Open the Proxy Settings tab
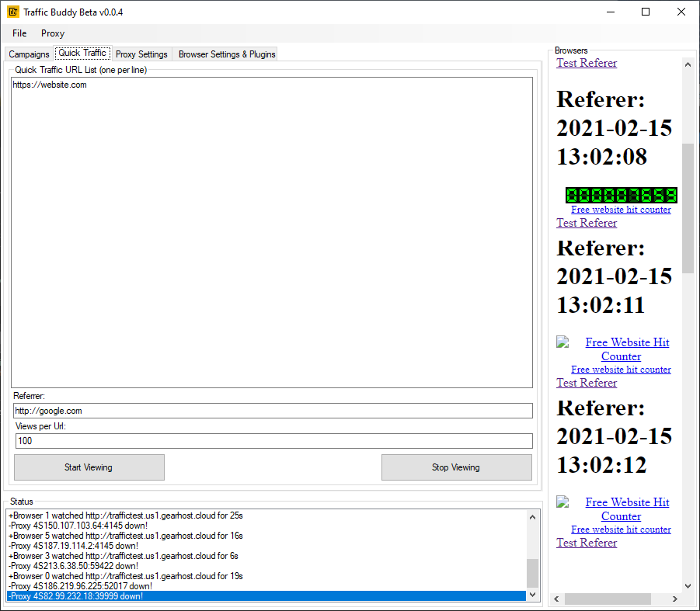700x611 pixels. [141, 54]
